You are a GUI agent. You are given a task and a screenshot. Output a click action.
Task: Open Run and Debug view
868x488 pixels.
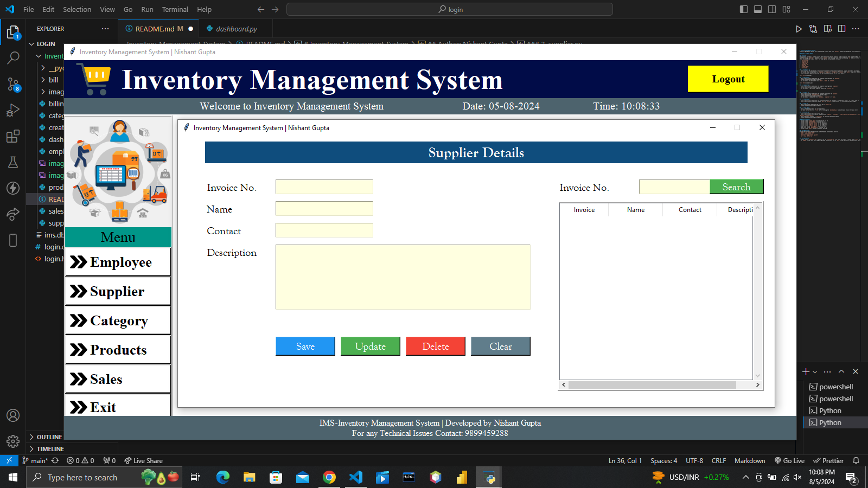[x=13, y=110]
